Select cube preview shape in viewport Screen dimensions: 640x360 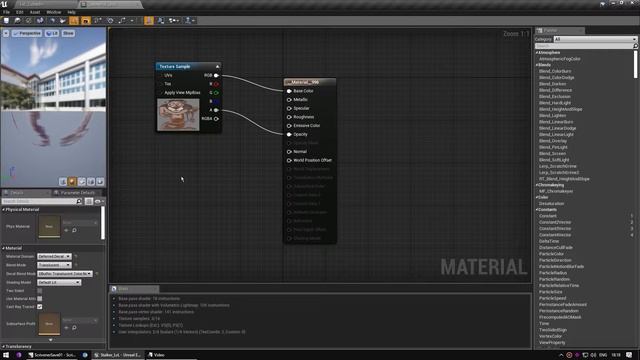click(x=91, y=182)
